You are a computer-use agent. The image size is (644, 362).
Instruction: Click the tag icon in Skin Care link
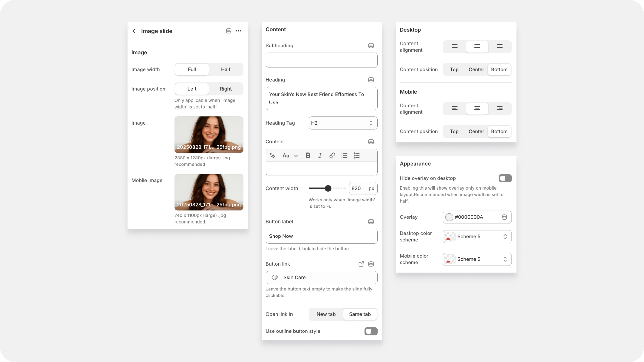[275, 278]
